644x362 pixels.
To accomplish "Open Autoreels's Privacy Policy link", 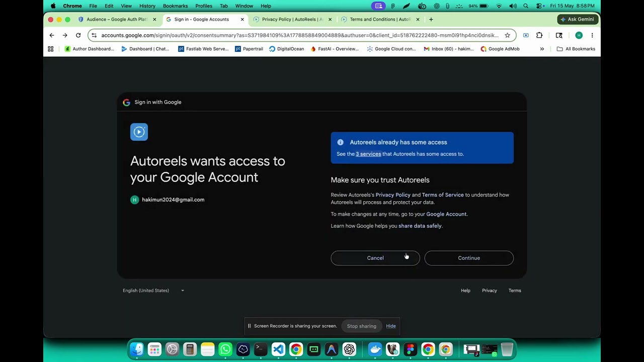I will [393, 195].
